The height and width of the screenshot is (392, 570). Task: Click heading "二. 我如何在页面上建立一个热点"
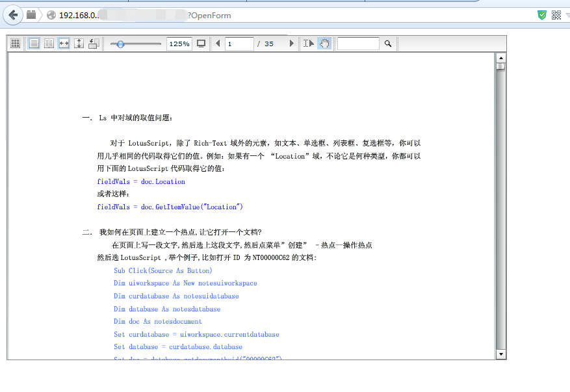[172, 232]
